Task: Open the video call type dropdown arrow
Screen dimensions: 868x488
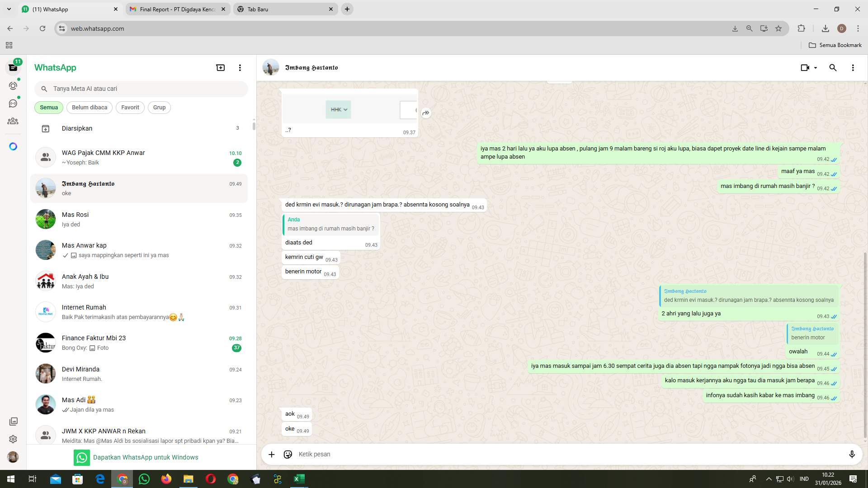Action: pos(816,67)
